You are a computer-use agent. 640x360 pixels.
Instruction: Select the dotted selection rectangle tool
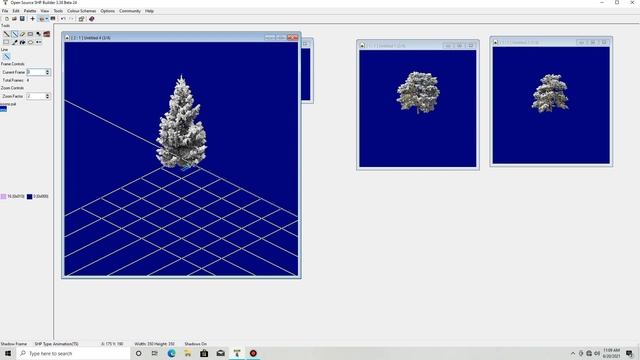point(7,42)
